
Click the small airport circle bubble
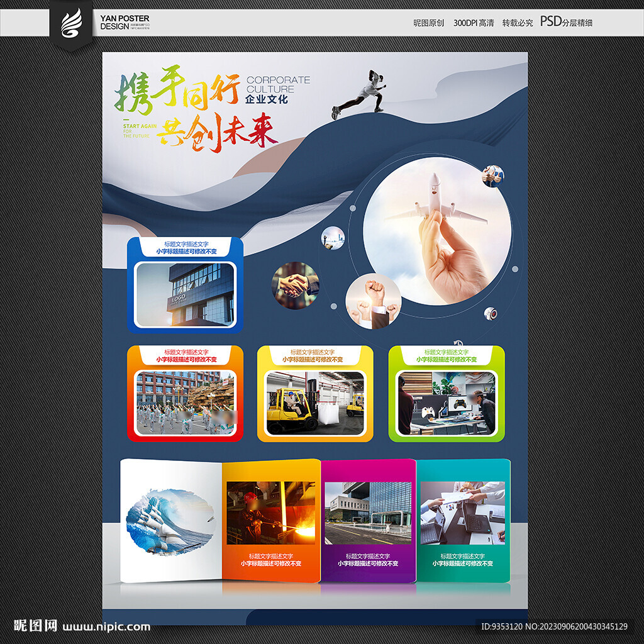(x=333, y=238)
